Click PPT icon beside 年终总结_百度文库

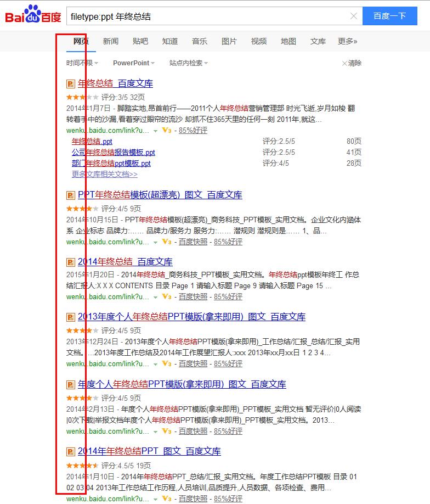[x=71, y=84]
